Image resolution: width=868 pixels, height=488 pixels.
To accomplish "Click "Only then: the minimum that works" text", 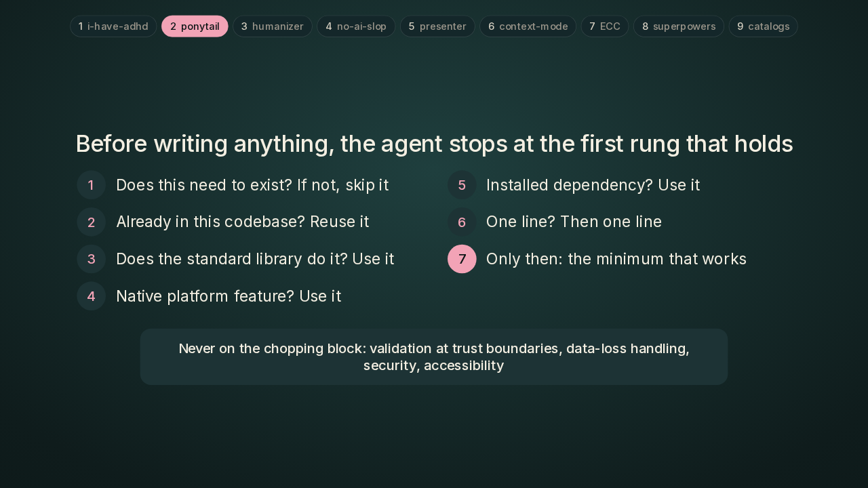I will pos(616,259).
